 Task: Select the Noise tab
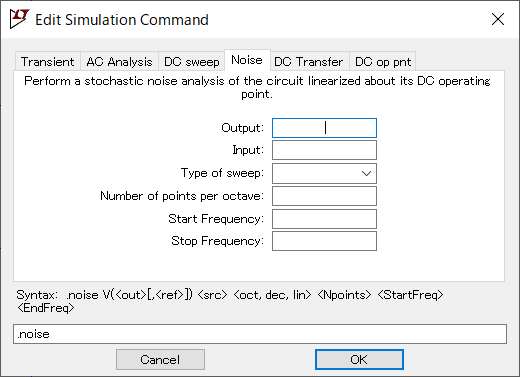click(247, 60)
